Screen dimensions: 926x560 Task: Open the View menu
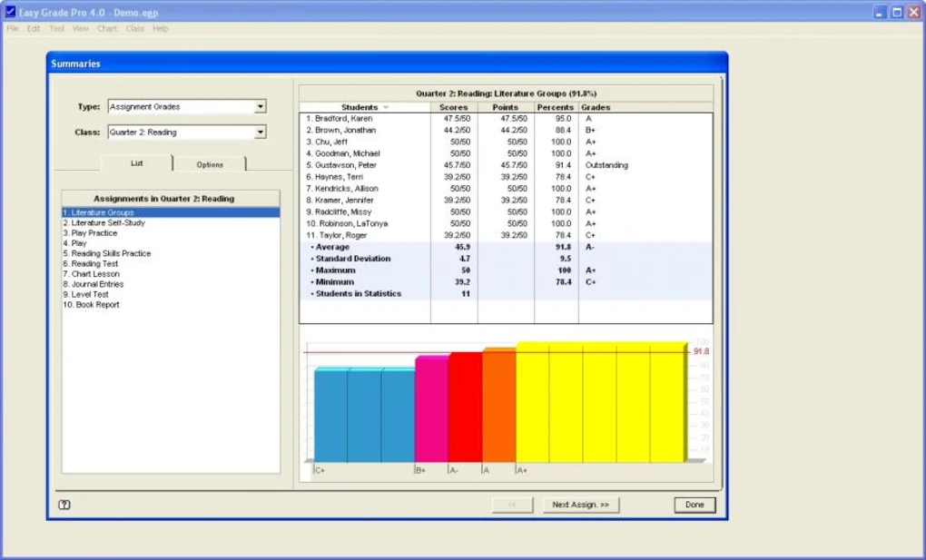(x=80, y=28)
